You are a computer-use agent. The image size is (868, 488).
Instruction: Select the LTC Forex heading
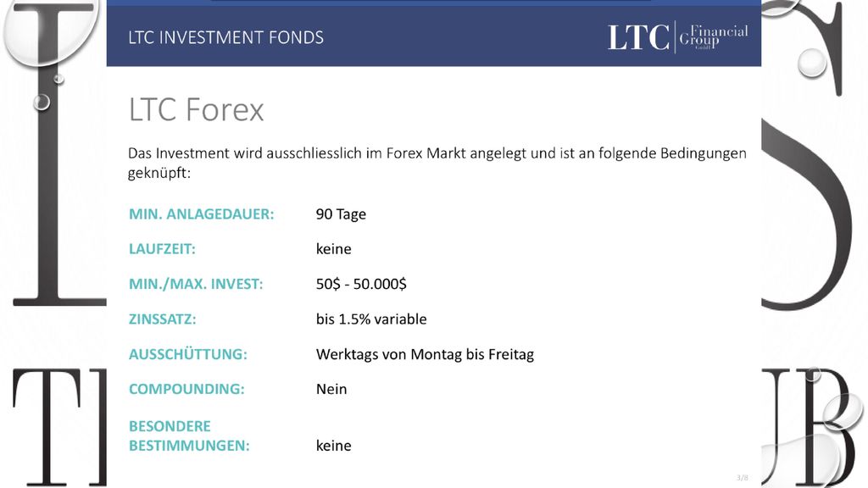pos(197,109)
